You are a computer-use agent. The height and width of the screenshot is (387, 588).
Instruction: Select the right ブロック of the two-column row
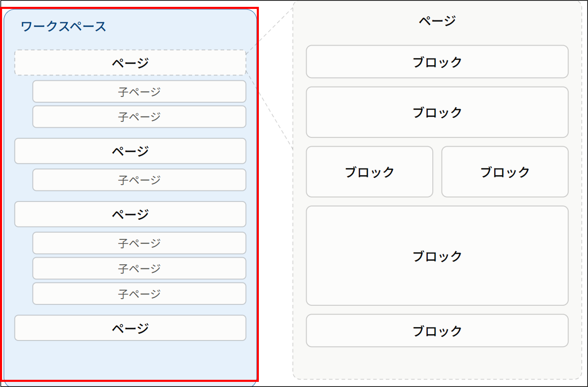click(505, 172)
